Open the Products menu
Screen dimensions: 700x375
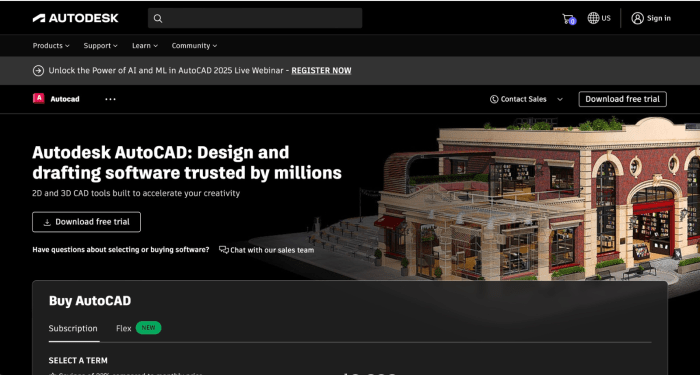click(x=51, y=46)
